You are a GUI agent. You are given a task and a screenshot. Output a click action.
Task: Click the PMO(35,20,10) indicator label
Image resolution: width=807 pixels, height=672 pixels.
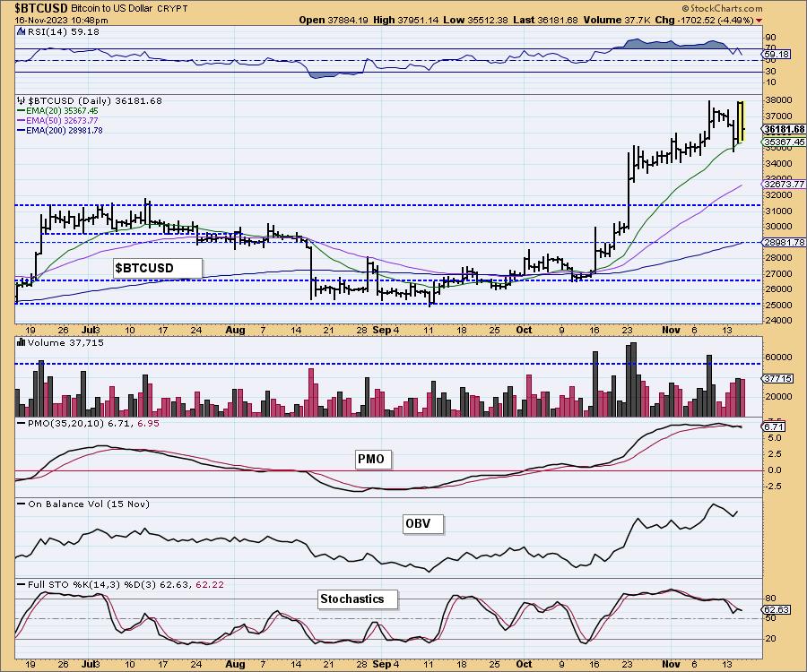click(x=92, y=423)
